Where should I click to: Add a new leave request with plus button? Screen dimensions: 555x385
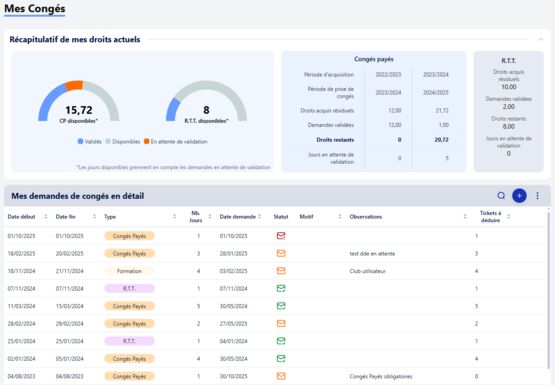pos(519,196)
